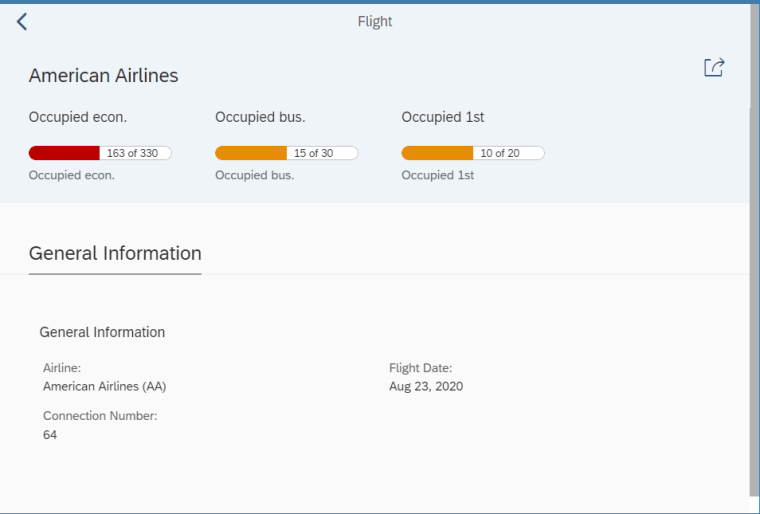Screen dimensions: 760x514
Task: Click the economy occupancy progress bar
Action: (100, 153)
